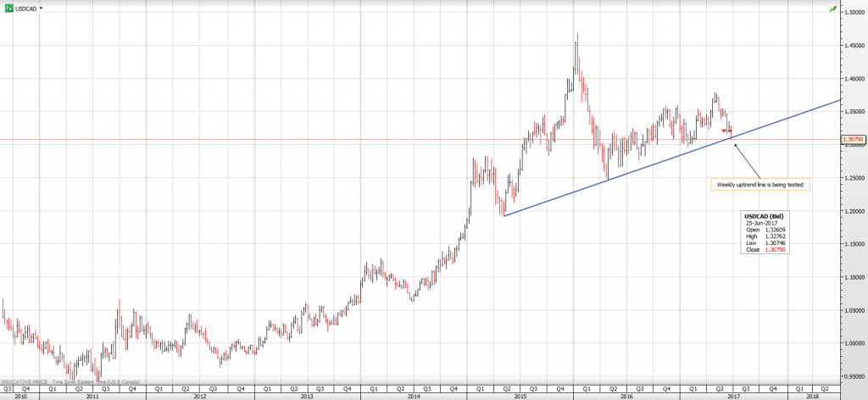
Task: Click the Close value 1.30790 in data box
Action: click(x=775, y=251)
